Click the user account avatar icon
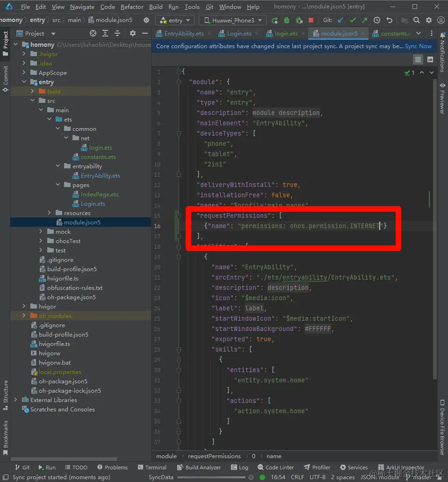This screenshot has width=448, height=482. [441, 20]
